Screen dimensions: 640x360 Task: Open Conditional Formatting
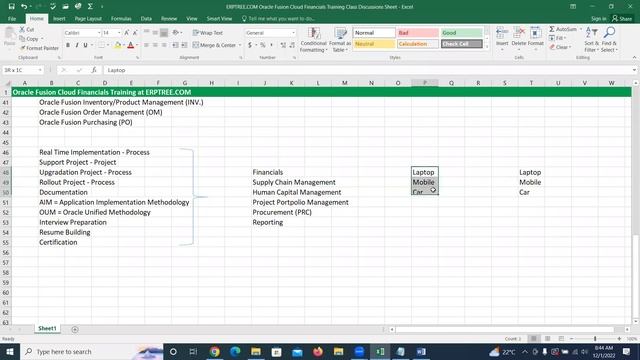(313, 40)
